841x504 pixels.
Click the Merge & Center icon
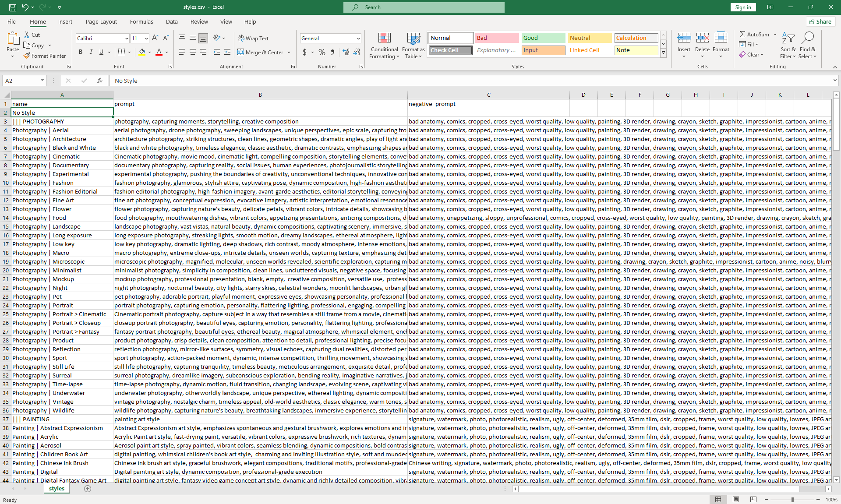pos(241,52)
